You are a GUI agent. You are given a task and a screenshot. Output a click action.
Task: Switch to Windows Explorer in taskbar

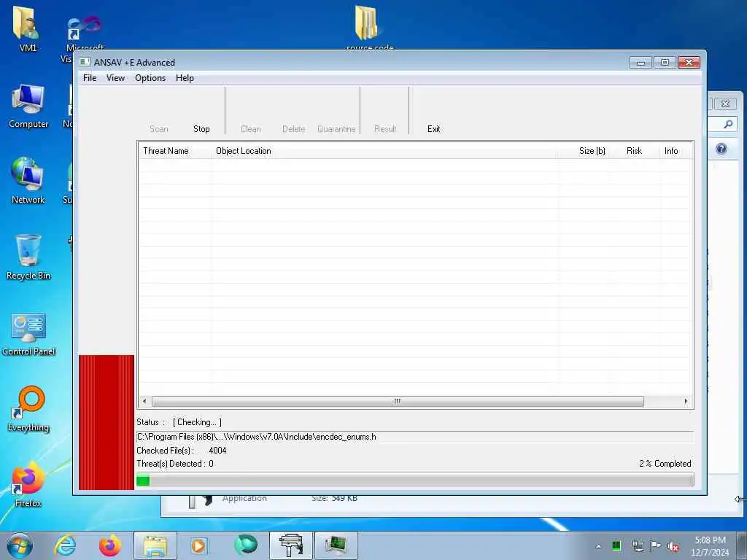click(155, 545)
